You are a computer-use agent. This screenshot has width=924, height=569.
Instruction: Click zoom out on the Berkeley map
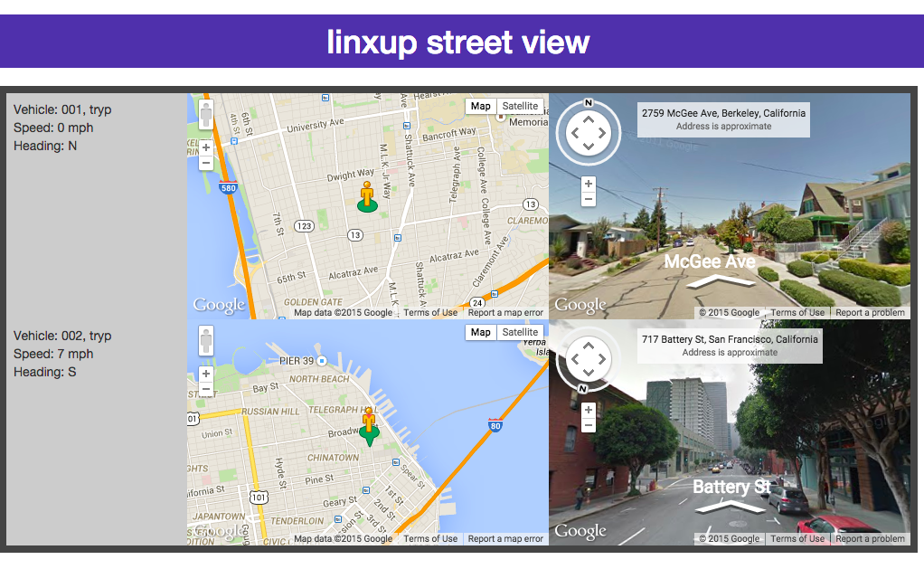[205, 164]
